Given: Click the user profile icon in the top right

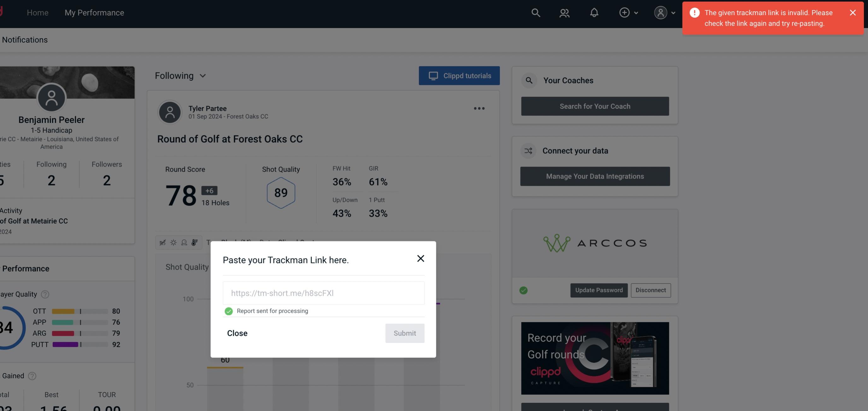Looking at the screenshot, I should [x=660, y=12].
